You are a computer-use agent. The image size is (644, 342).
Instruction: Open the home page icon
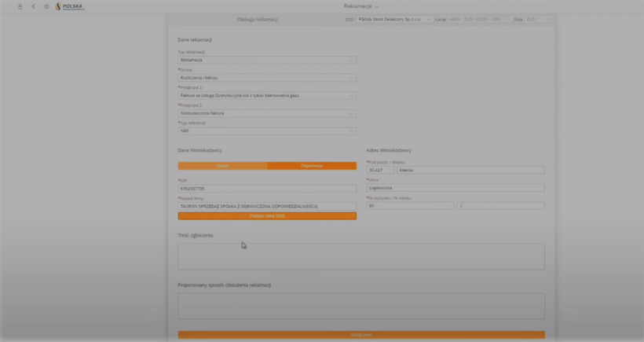click(46, 6)
